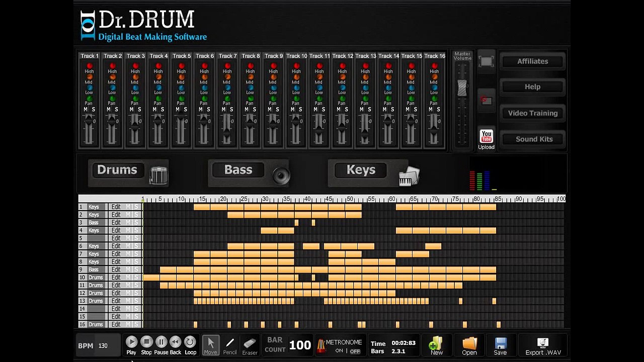Solo Track 1 in the mixer
Screen dimensions: 644x362
93,110
